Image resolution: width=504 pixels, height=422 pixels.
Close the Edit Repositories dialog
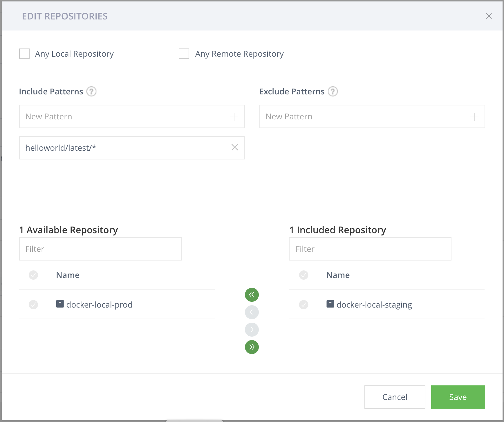(x=489, y=16)
